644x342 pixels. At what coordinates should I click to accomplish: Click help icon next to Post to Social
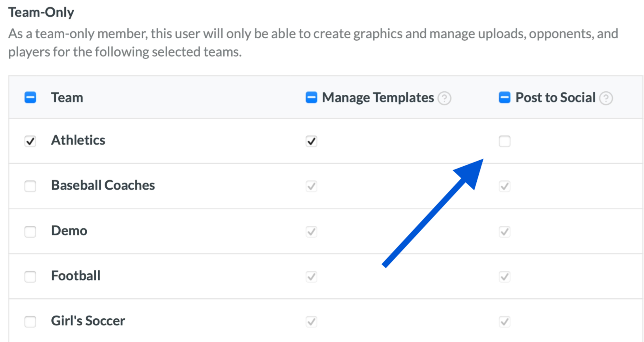click(x=606, y=98)
